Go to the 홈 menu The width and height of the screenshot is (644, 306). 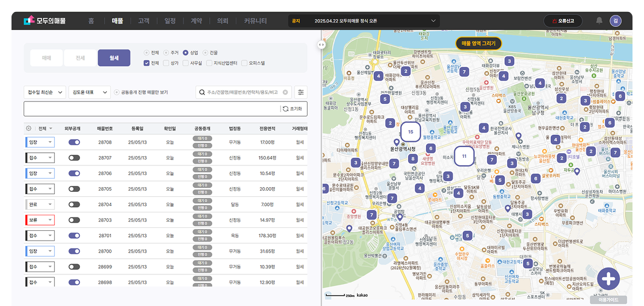pos(91,21)
